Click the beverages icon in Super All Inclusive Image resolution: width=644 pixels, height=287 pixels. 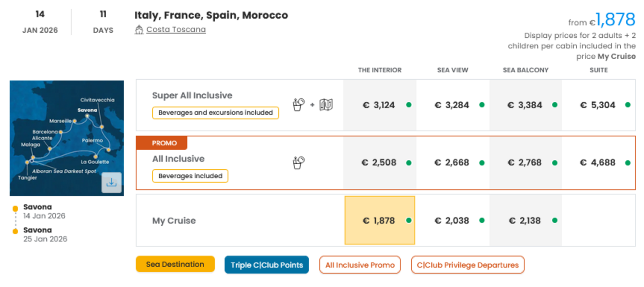coord(298,105)
